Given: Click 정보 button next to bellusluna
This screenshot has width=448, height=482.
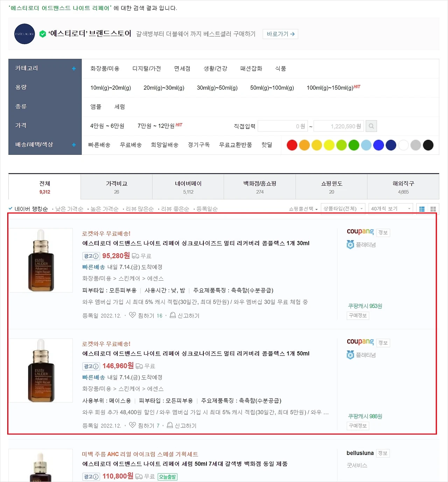Looking at the screenshot, I should (x=383, y=453).
